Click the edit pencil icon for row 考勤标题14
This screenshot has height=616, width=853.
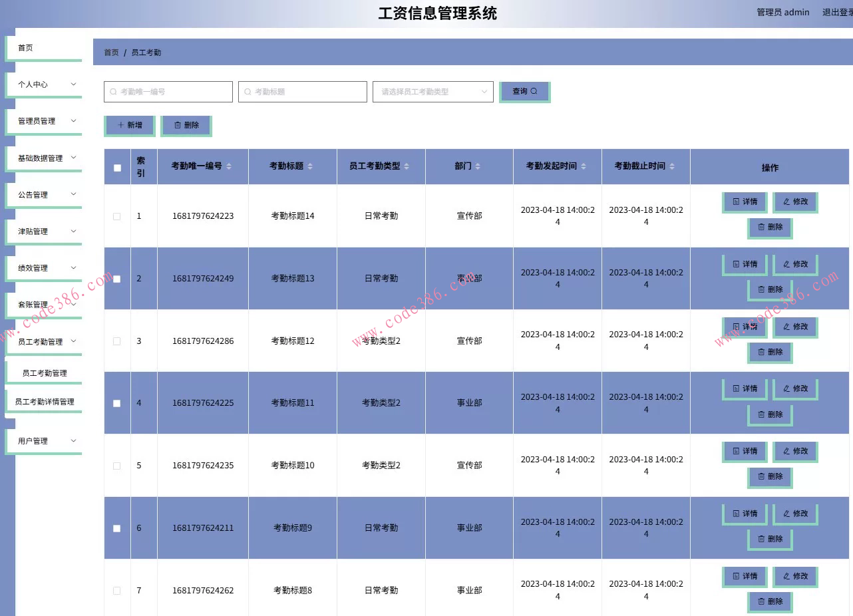[786, 202]
